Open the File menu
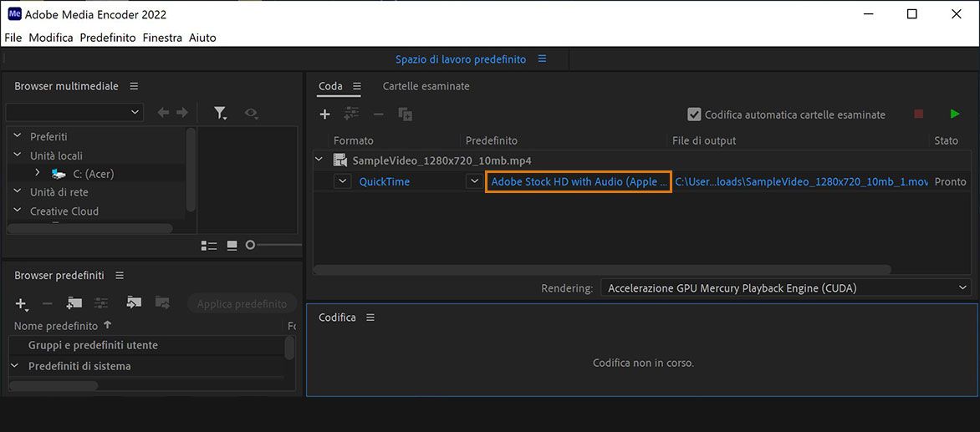 click(x=13, y=38)
